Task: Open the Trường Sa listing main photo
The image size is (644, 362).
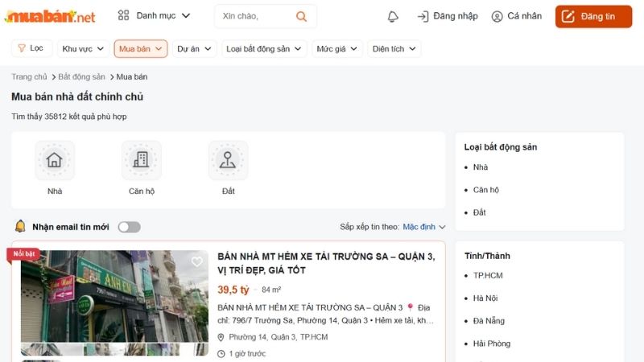Action: pyautogui.click(x=114, y=296)
